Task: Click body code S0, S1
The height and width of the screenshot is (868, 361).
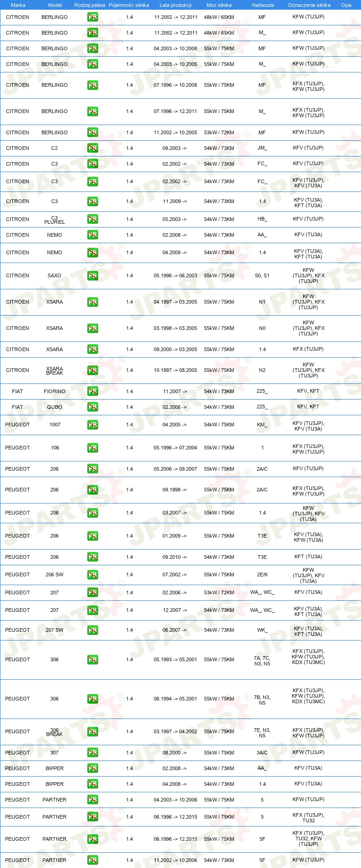Action: point(262,275)
